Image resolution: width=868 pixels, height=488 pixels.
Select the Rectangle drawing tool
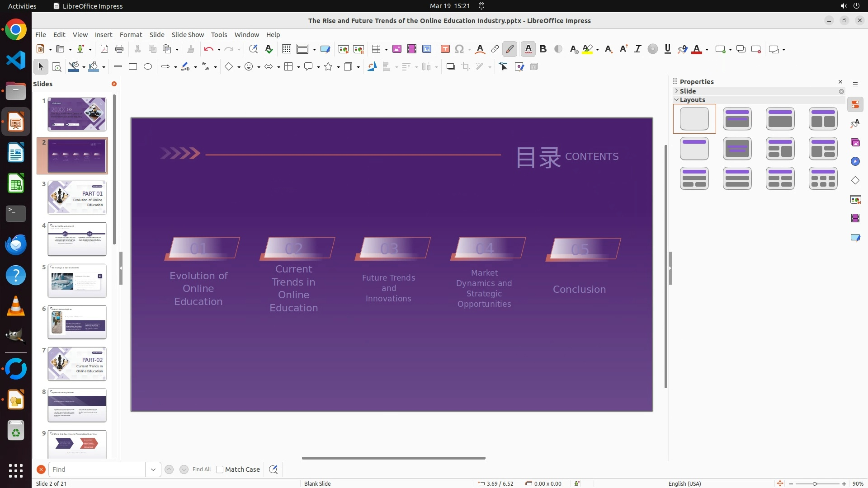pos(133,67)
